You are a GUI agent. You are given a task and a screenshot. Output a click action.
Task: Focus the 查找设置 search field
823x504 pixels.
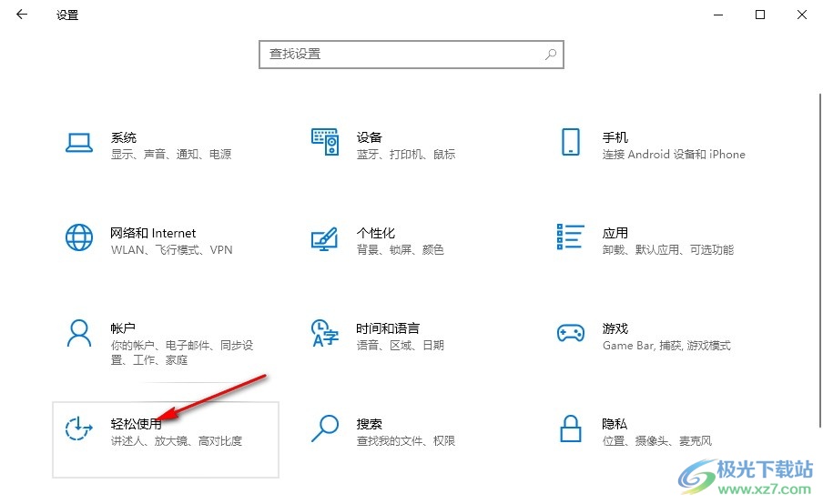[411, 54]
